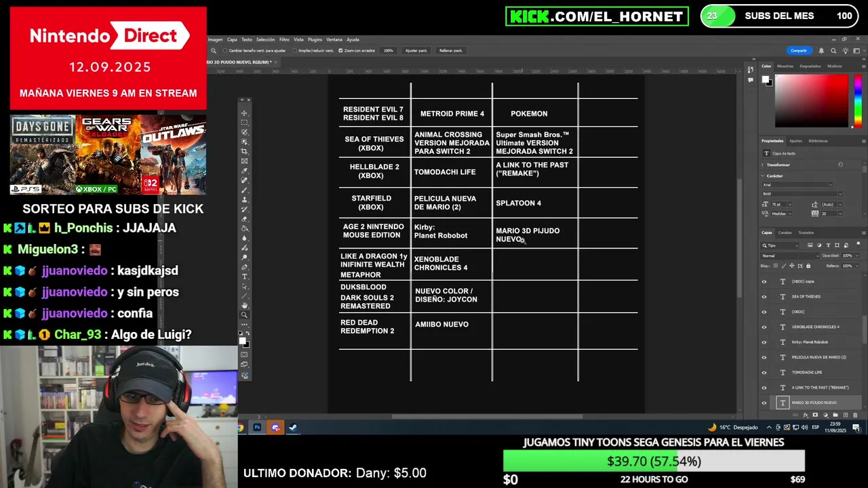Click the delete layer trash icon

(x=855, y=415)
